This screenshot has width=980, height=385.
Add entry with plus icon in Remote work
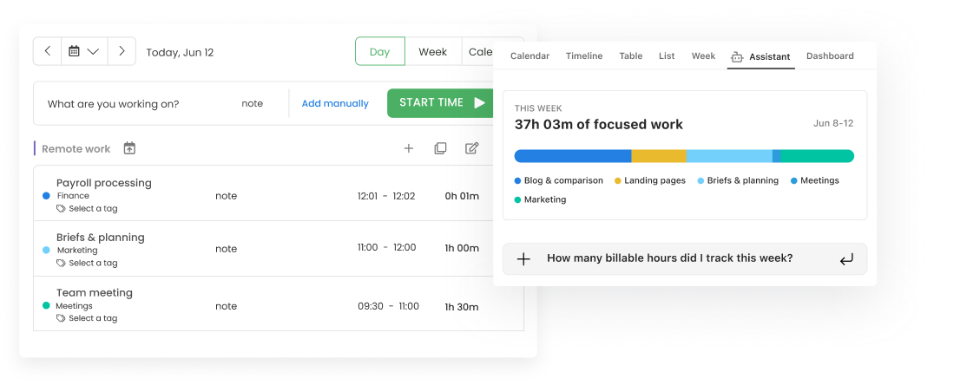(x=409, y=148)
